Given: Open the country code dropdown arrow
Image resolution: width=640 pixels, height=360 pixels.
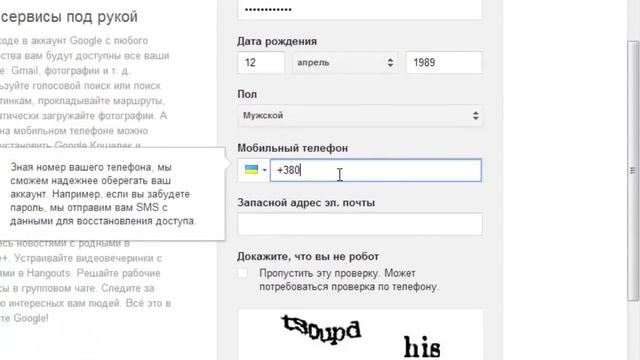Looking at the screenshot, I should [x=264, y=170].
